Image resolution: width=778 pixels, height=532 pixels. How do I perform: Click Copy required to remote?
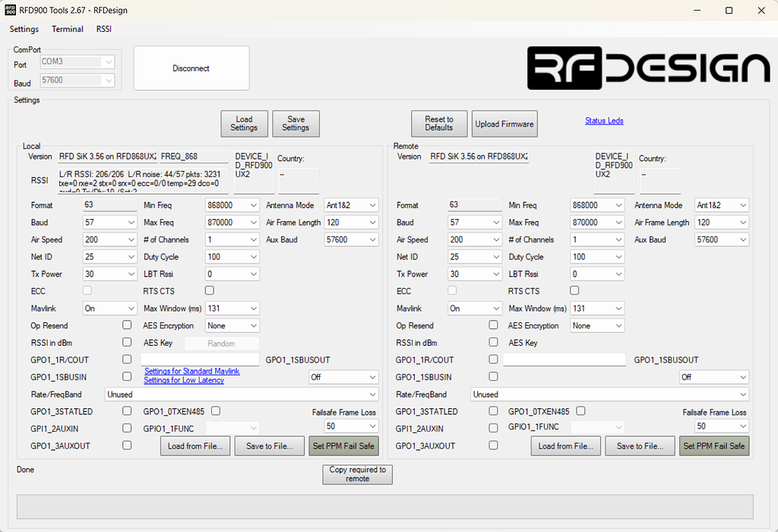(x=357, y=474)
